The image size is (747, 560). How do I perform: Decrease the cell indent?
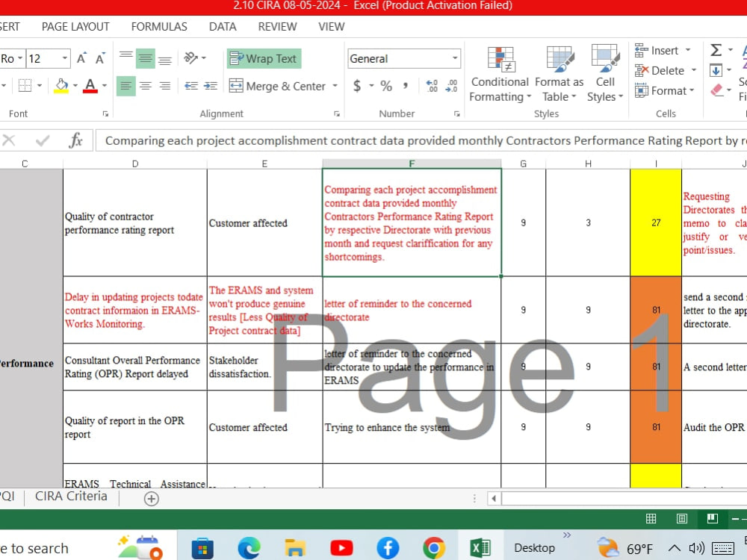tap(191, 86)
